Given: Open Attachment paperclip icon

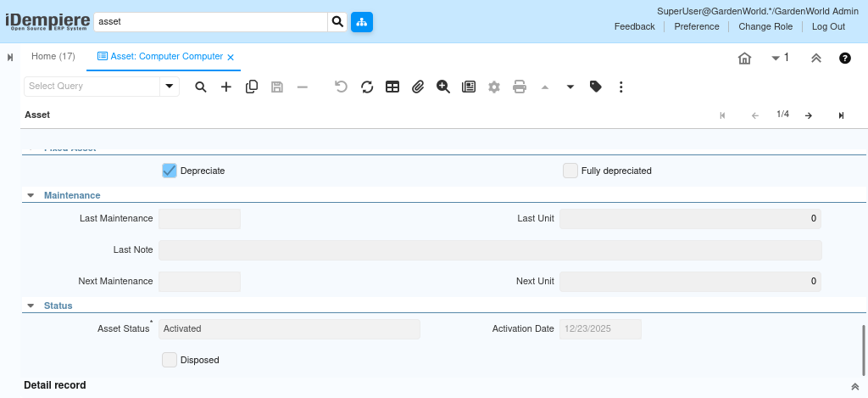Looking at the screenshot, I should 418,87.
